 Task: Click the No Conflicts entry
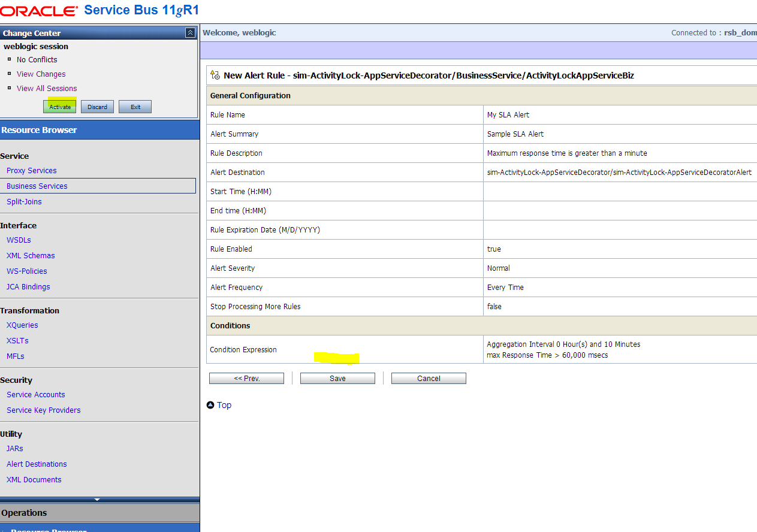37,59
